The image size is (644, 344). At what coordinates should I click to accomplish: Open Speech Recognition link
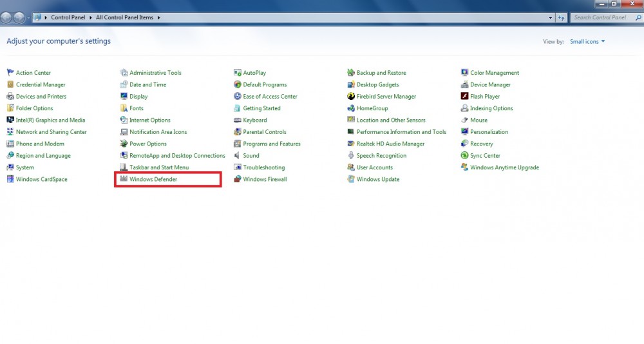coord(381,156)
